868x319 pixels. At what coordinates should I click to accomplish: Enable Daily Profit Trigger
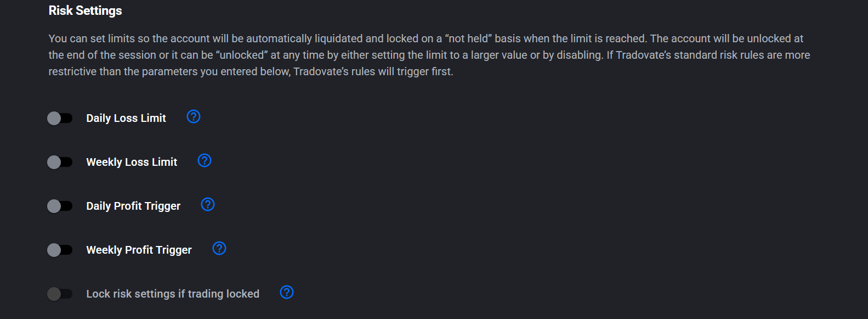pos(60,205)
